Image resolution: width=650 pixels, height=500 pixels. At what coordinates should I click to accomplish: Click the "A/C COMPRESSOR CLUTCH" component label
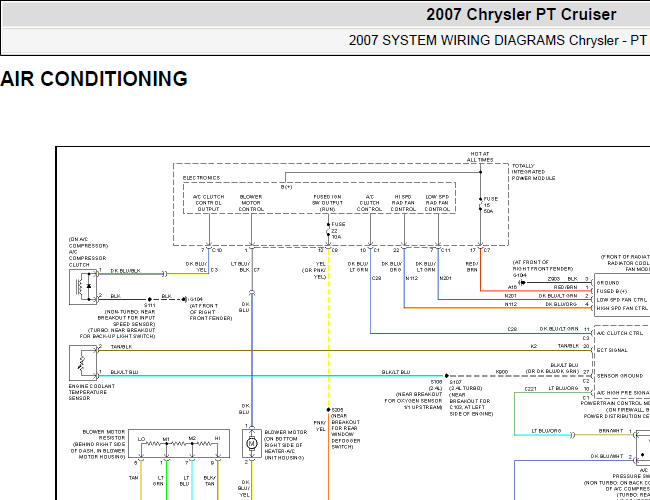tap(87, 258)
